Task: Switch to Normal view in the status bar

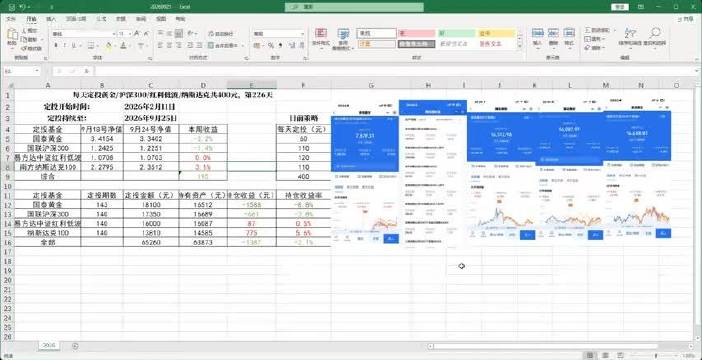Action: [x=591, y=355]
